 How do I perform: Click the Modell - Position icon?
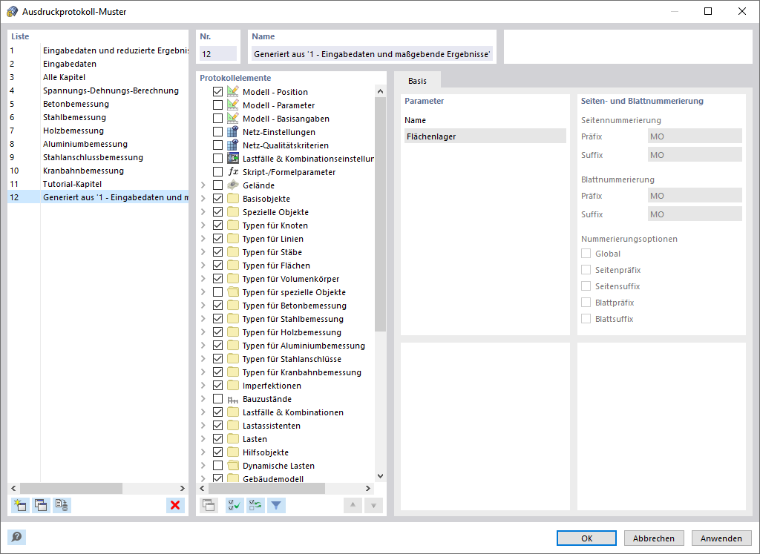tap(233, 92)
